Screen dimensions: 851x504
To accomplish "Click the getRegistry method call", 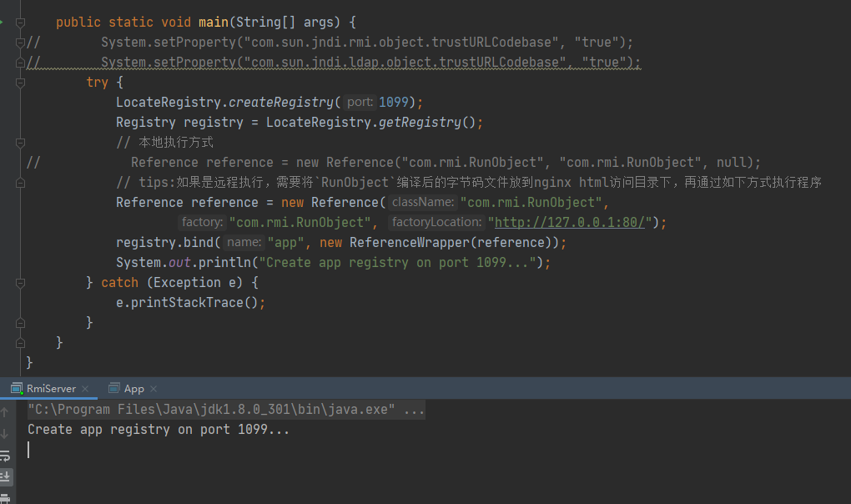I will pyautogui.click(x=420, y=123).
